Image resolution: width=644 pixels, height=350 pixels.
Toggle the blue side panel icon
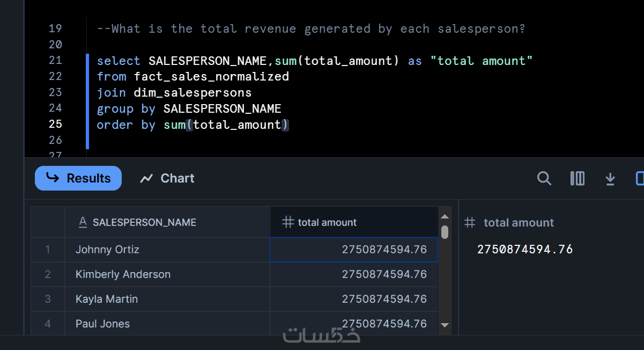click(x=639, y=178)
